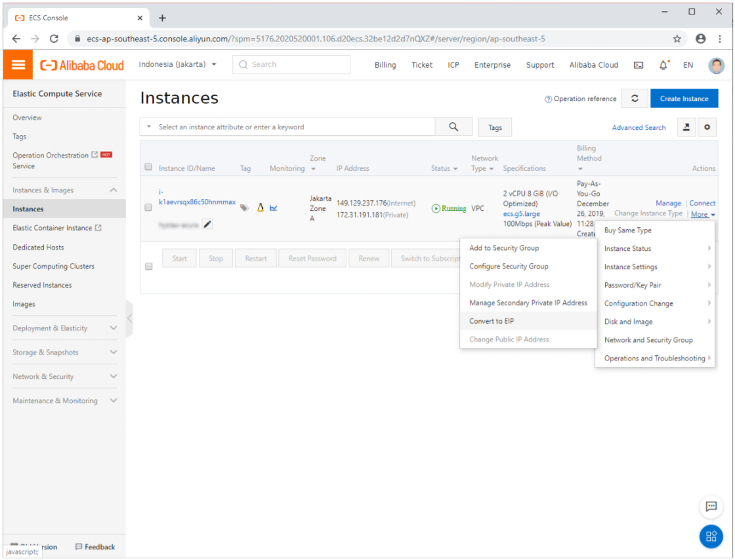Click the refresh instances list icon
The width and height of the screenshot is (735, 560).
[635, 98]
